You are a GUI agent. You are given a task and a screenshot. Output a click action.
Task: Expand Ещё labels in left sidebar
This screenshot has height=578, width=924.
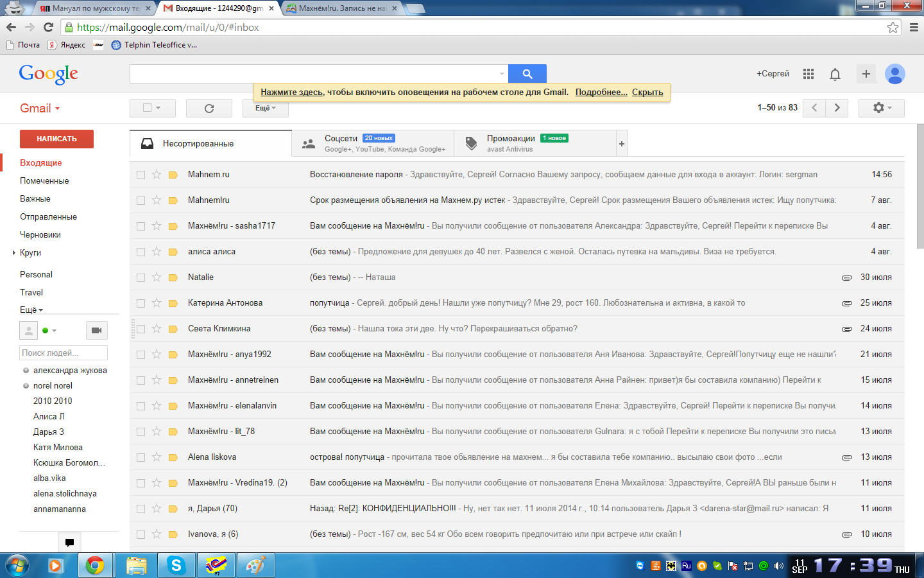pos(31,310)
